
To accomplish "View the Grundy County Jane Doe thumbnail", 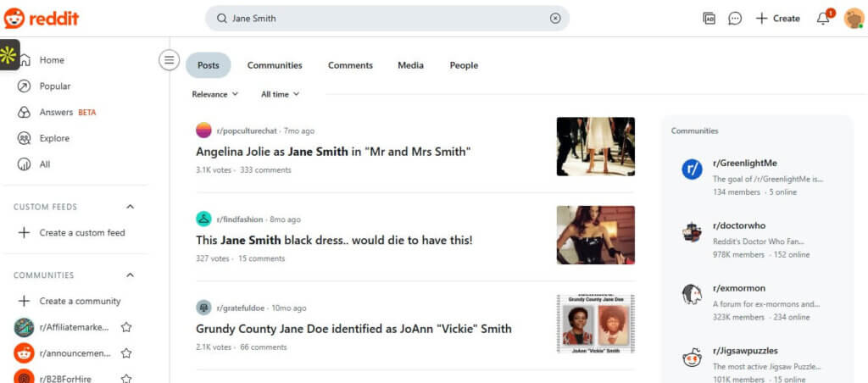I will (596, 324).
